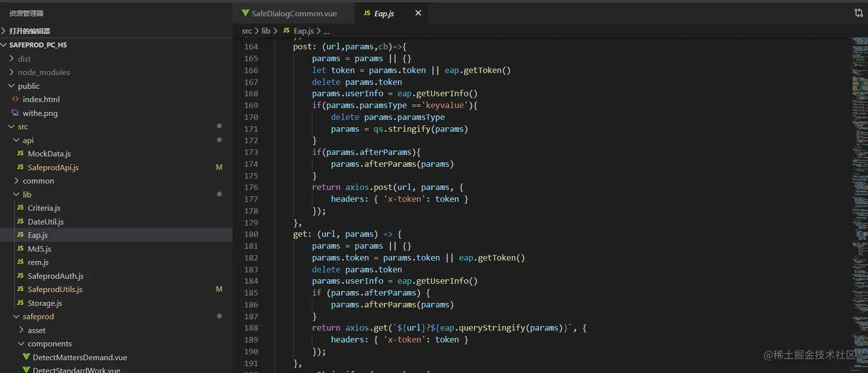
Task: Click the M status badge on SafeprodApi.js
Action: [219, 167]
